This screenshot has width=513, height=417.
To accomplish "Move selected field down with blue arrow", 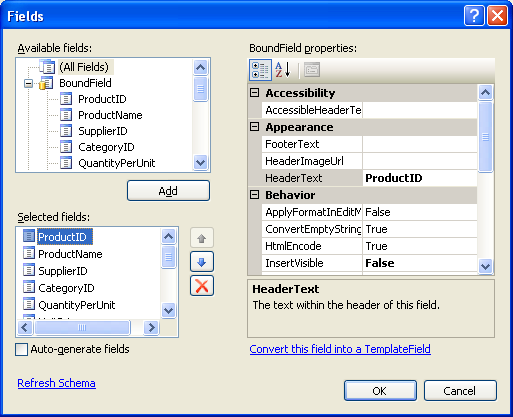I will [202, 262].
